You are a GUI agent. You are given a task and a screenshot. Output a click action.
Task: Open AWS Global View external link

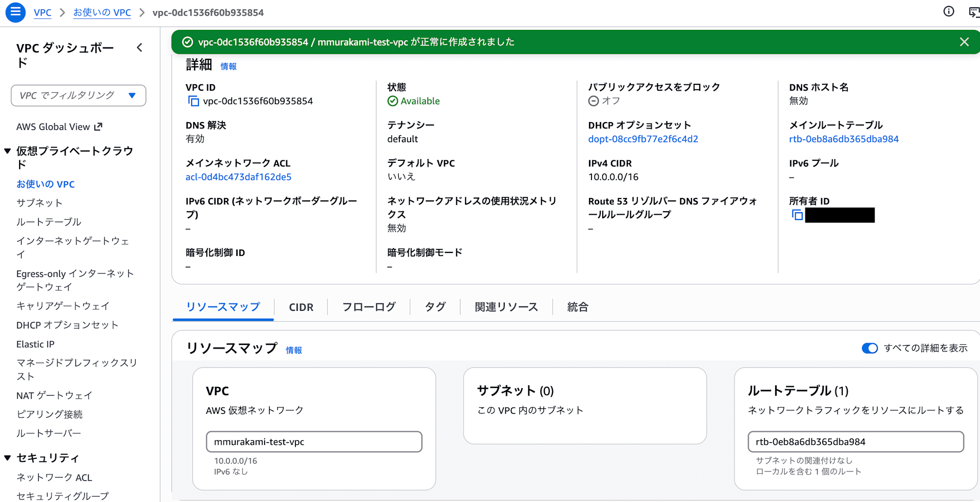[59, 127]
